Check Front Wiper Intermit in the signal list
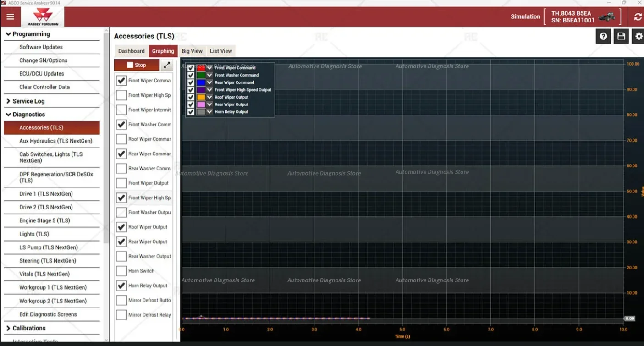The image size is (644, 346). coord(121,110)
